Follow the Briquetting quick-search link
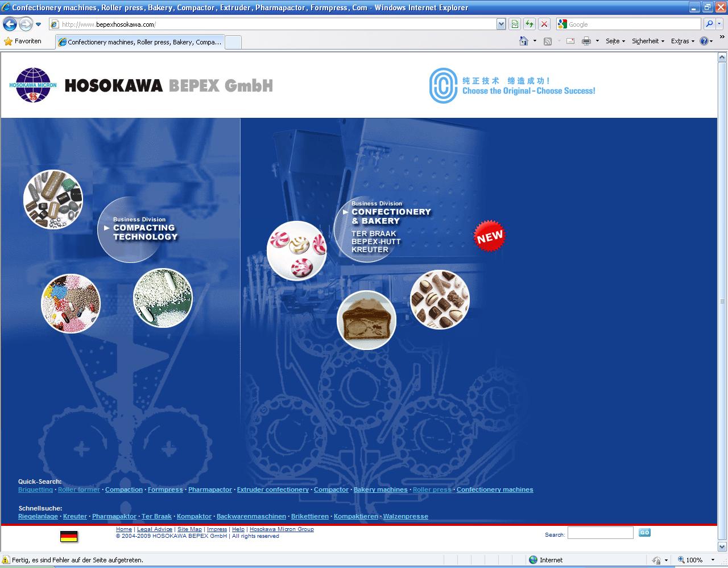This screenshot has width=728, height=568. (x=35, y=489)
